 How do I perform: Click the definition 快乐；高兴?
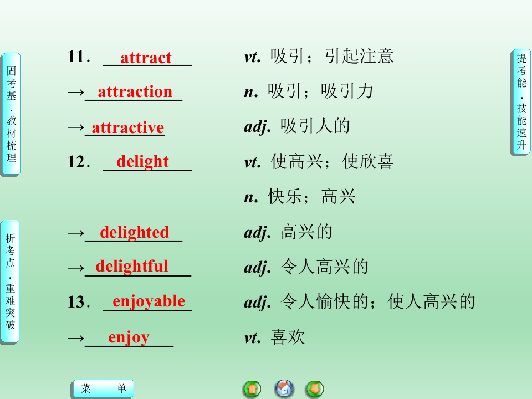click(x=311, y=196)
